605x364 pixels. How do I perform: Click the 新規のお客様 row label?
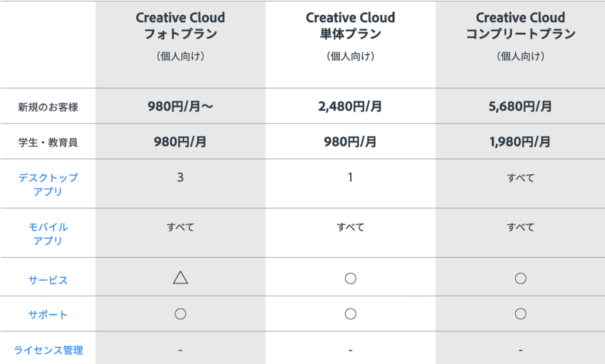[x=48, y=108]
